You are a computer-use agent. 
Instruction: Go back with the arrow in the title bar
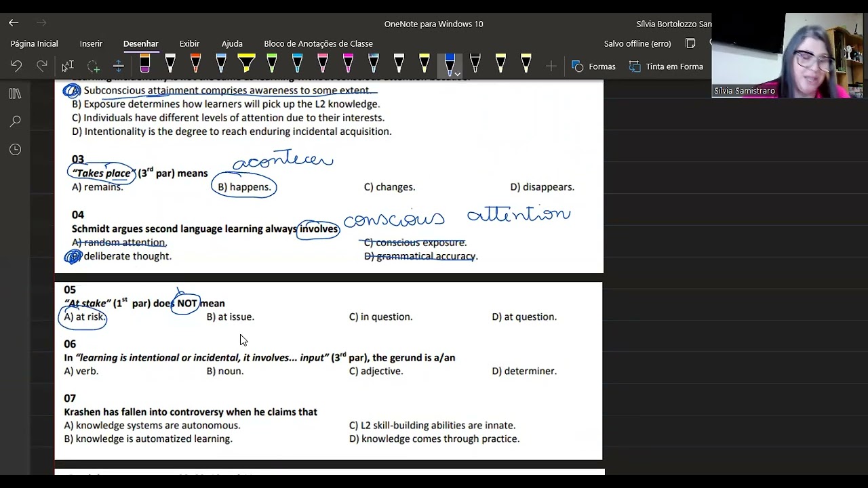(14, 23)
